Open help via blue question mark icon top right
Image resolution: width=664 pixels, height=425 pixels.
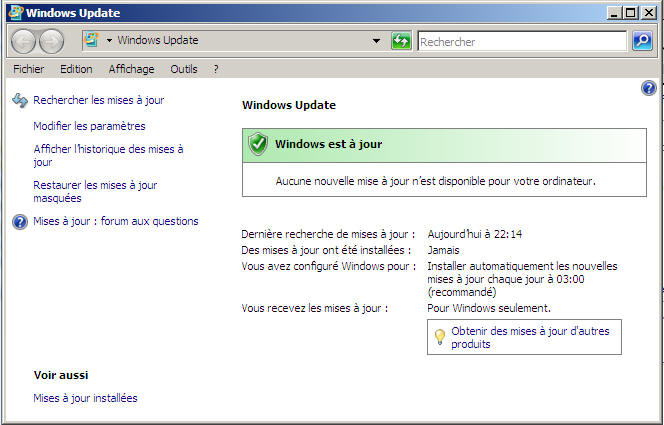pos(649,88)
